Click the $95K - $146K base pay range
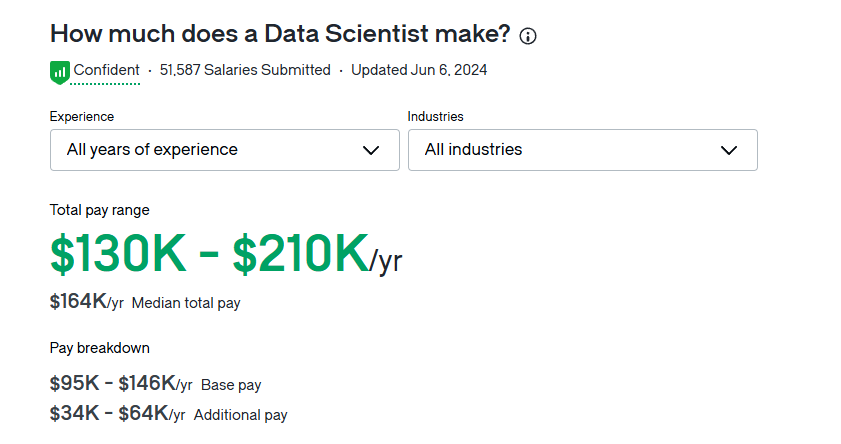Image resolution: width=841 pixels, height=444 pixels. click(112, 383)
